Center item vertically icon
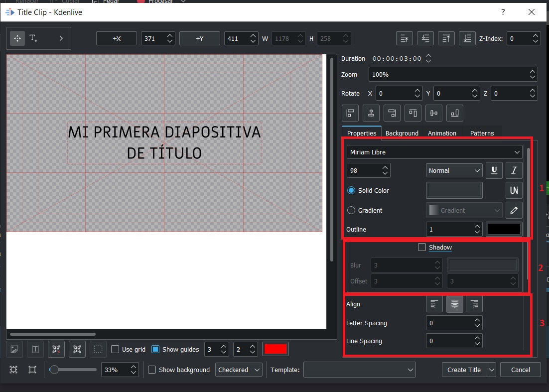This screenshot has width=549, height=392. point(434,113)
